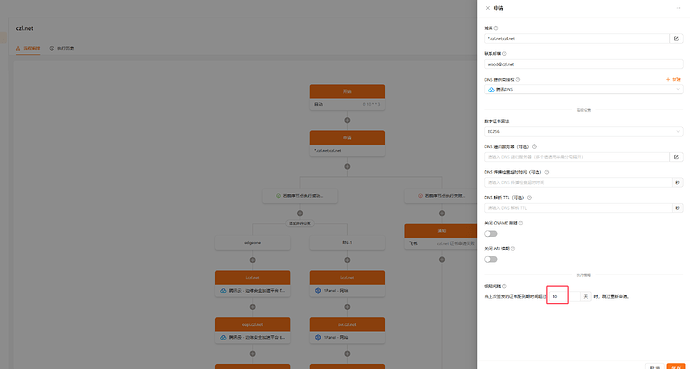Click the edit icon beside the domain field
The image size is (690, 369).
click(x=676, y=39)
